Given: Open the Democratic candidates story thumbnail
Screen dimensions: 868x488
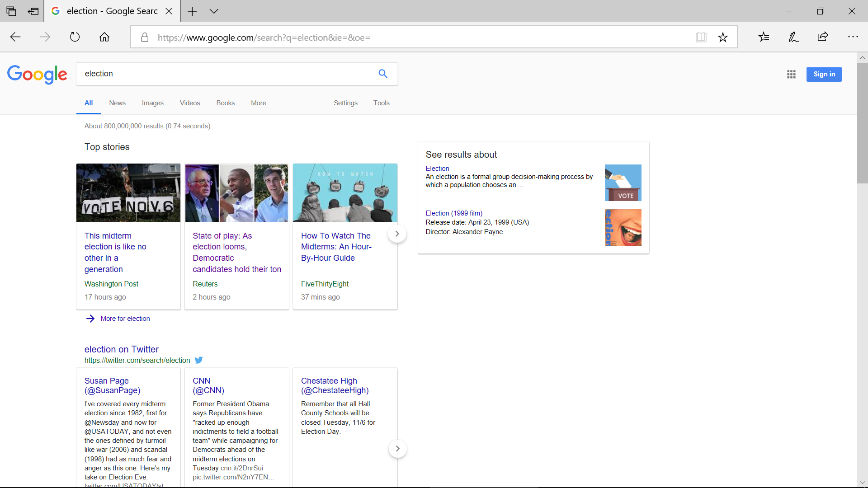Looking at the screenshot, I should pyautogui.click(x=236, y=192).
